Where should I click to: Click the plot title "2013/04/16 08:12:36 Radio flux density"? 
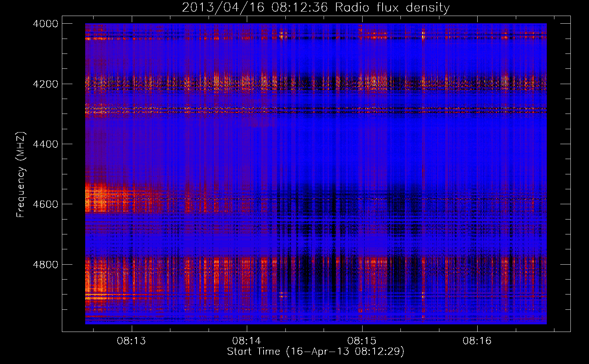pyautogui.click(x=316, y=8)
